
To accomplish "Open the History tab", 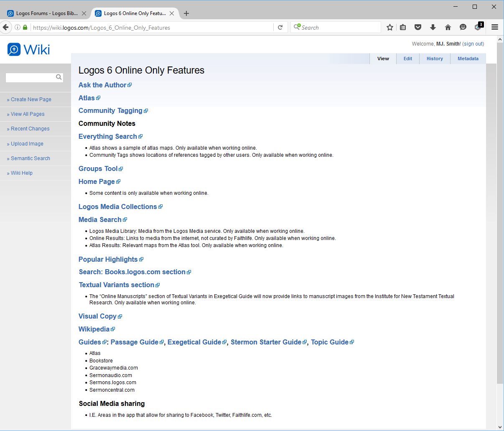I will point(435,59).
